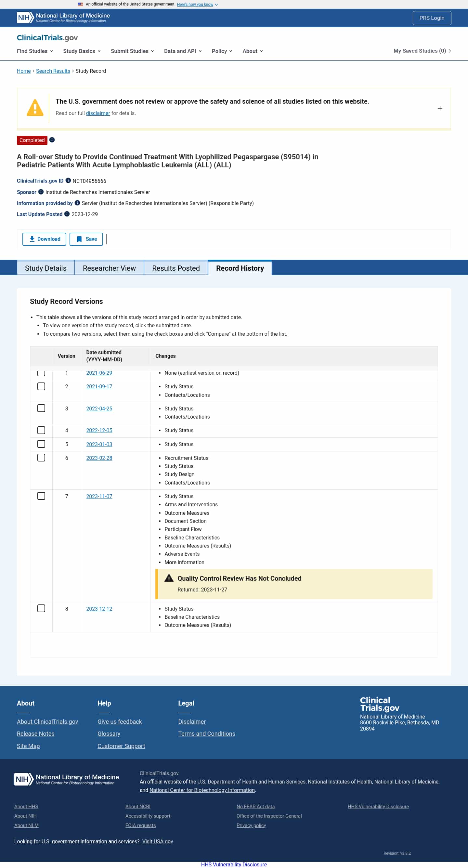This screenshot has width=468, height=868.
Task: Open the Privacy policy footer link
Action: point(251,825)
